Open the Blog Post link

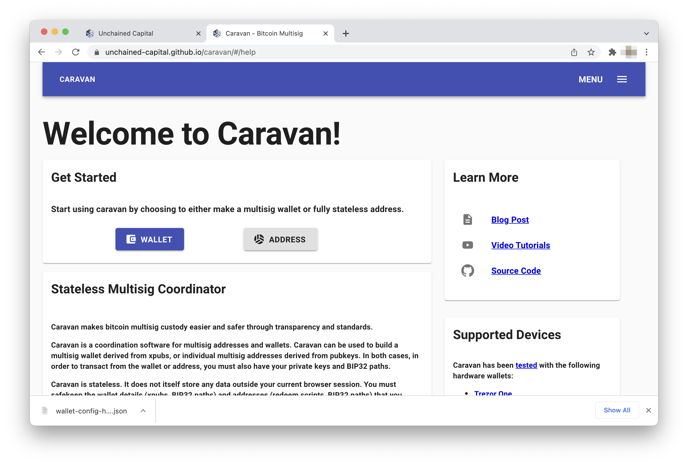[510, 220]
